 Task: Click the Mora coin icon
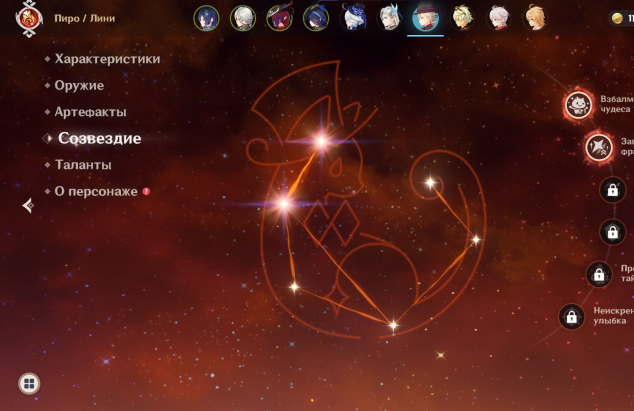click(617, 19)
